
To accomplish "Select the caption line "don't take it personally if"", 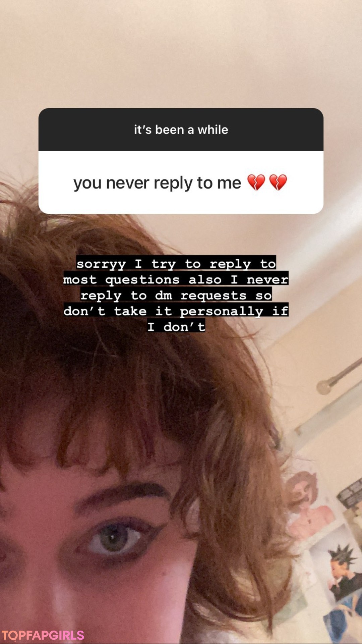I will click(x=176, y=311).
